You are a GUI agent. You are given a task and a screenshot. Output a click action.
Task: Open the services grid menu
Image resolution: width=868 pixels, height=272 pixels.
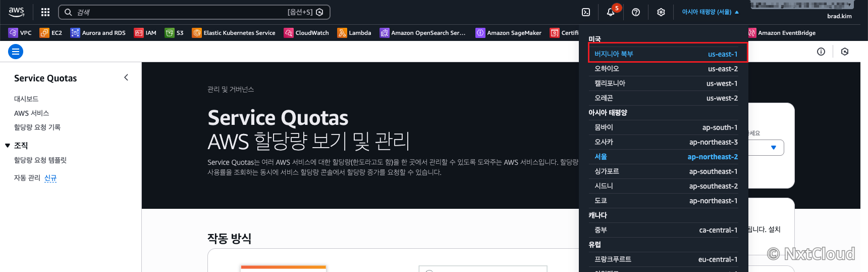coord(45,12)
